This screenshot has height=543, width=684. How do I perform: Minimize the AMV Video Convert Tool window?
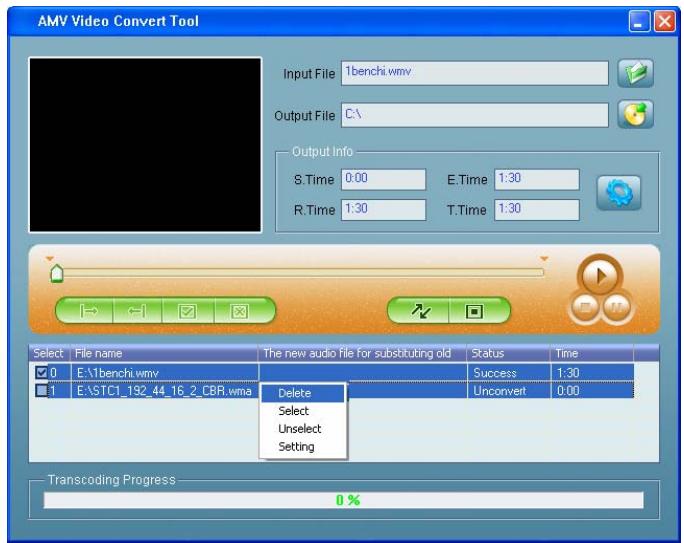point(639,21)
